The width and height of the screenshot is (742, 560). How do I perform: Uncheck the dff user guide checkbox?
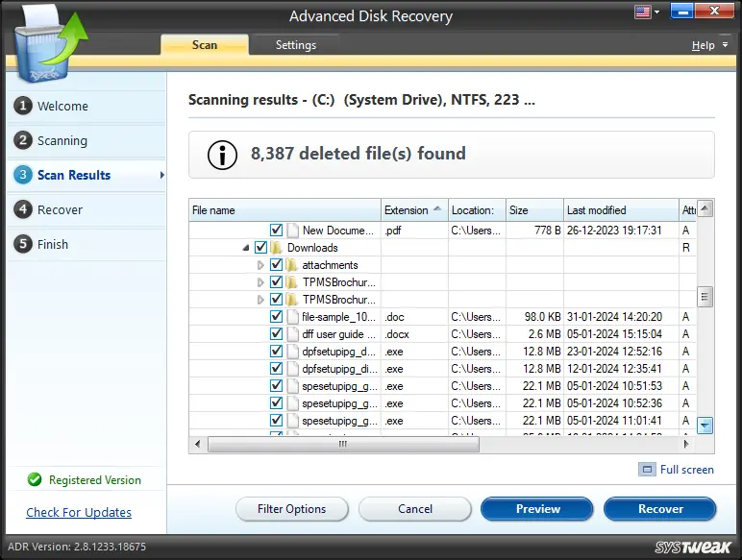click(276, 334)
